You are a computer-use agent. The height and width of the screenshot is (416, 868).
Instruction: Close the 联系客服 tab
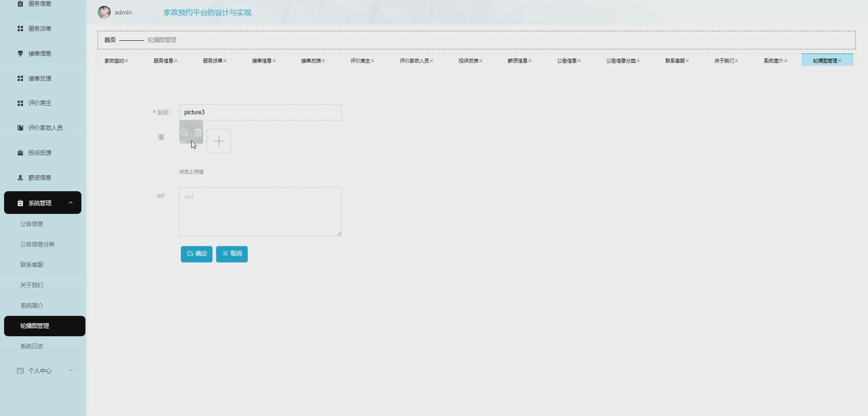pyautogui.click(x=688, y=61)
